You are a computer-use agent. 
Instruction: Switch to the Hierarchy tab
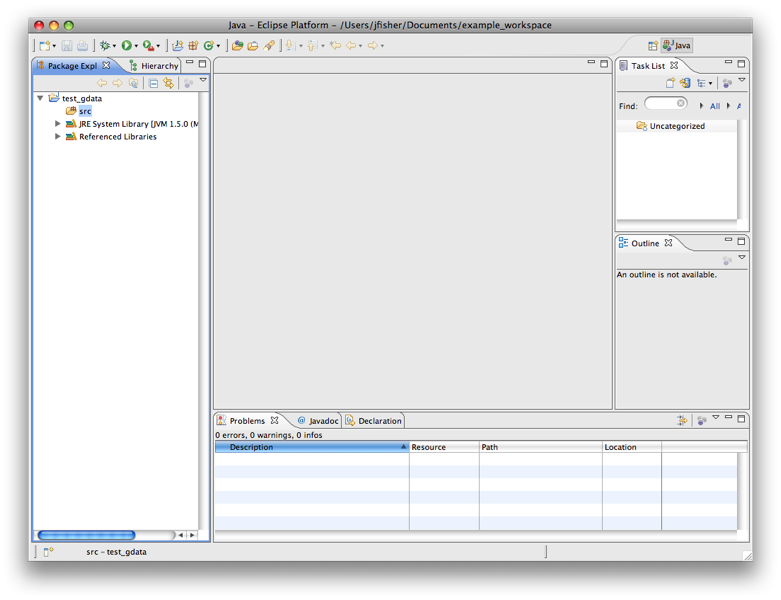153,66
